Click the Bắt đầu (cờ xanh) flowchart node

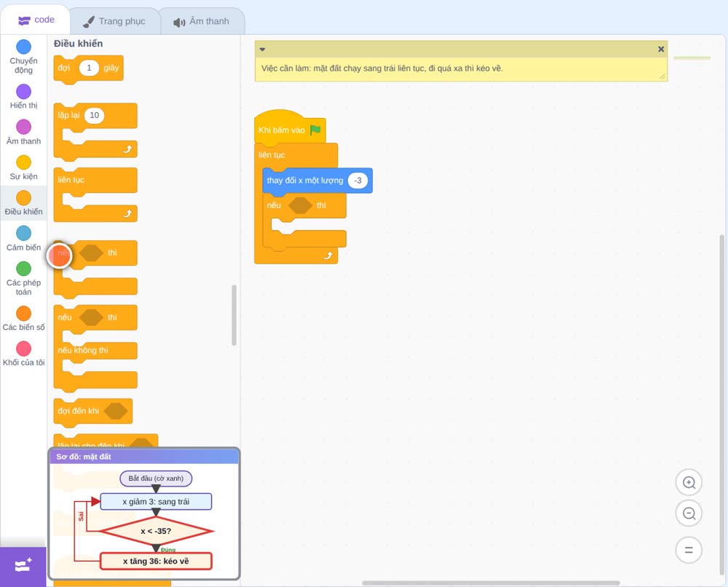(156, 478)
